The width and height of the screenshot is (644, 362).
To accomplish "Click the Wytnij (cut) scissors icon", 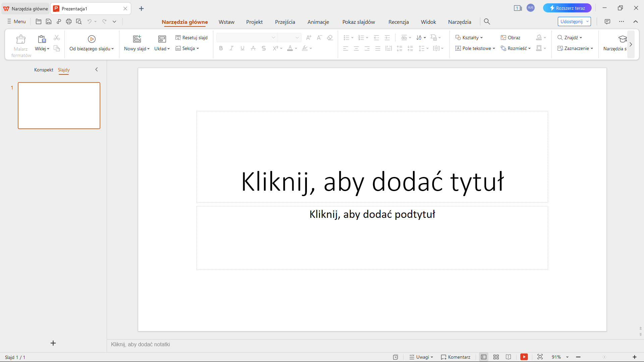I will (x=56, y=38).
